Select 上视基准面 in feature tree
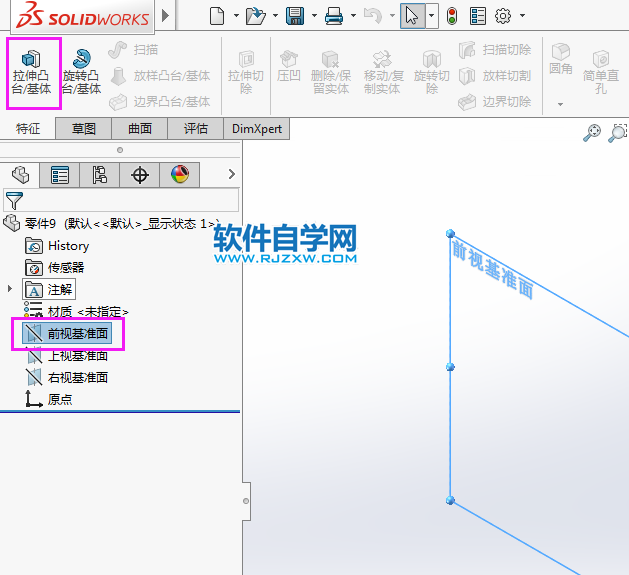Viewport: 629px width, 575px height. click(67, 356)
